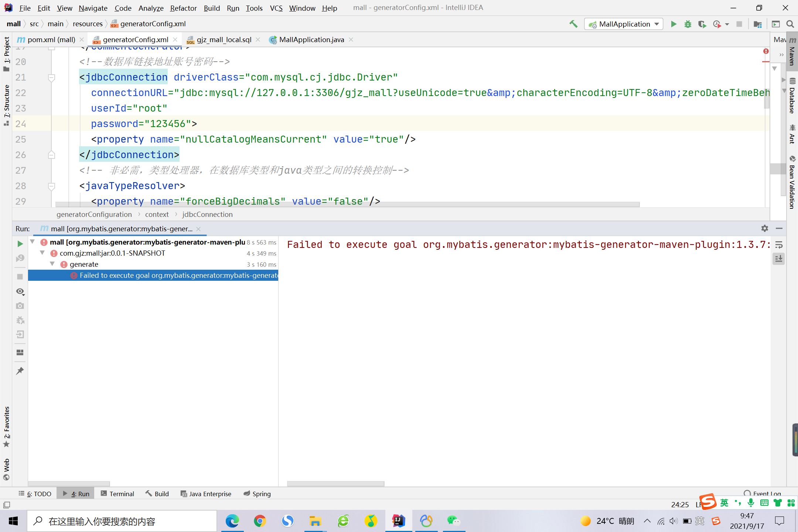This screenshot has height=532, width=798.
Task: Click the camera dump threads icon
Action: (x=20, y=306)
